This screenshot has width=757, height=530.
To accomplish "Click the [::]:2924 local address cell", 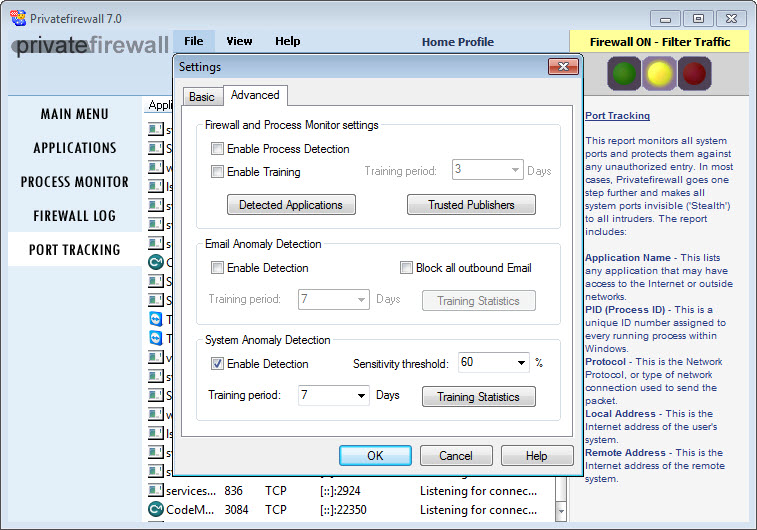I will click(x=340, y=490).
